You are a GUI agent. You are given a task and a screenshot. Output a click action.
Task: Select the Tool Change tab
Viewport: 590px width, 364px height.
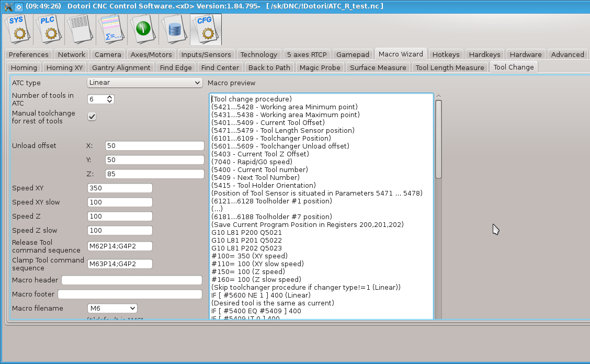coord(514,67)
